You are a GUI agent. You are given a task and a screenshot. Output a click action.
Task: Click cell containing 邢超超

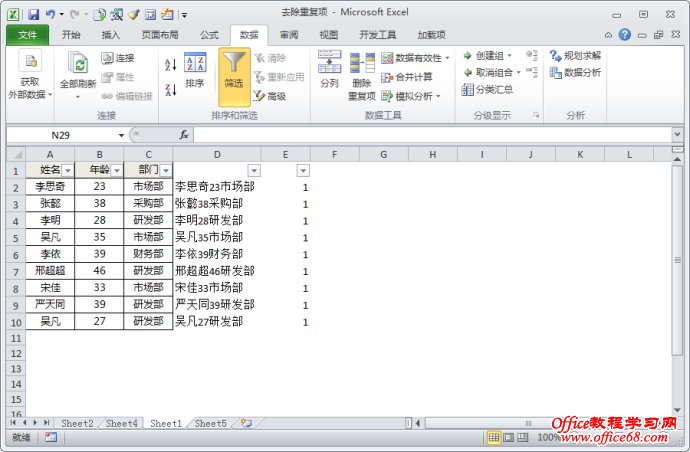[50, 271]
